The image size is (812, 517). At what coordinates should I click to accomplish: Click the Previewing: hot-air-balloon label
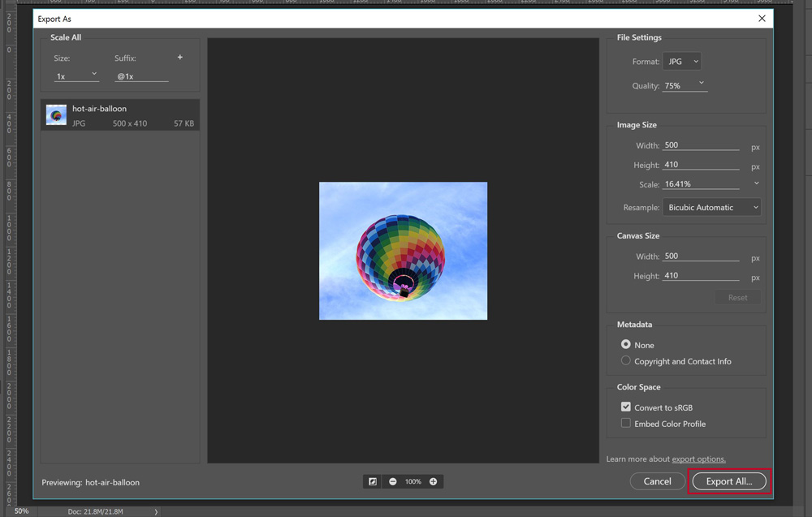(91, 482)
